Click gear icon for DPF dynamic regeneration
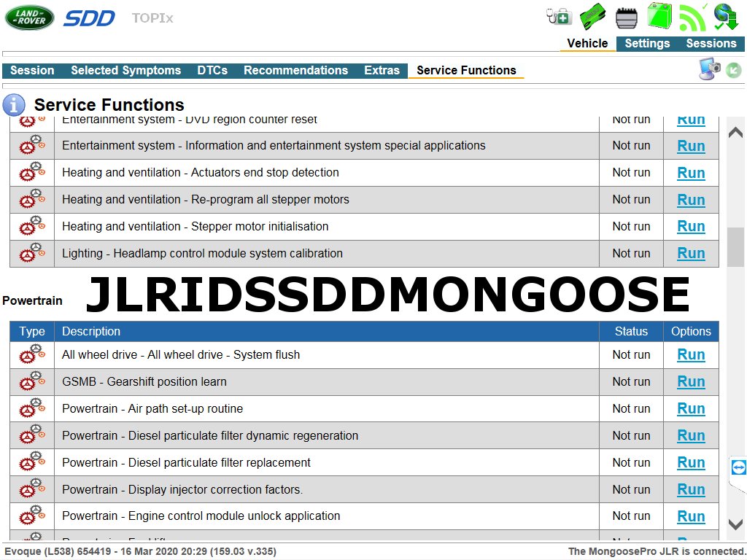 pyautogui.click(x=32, y=435)
